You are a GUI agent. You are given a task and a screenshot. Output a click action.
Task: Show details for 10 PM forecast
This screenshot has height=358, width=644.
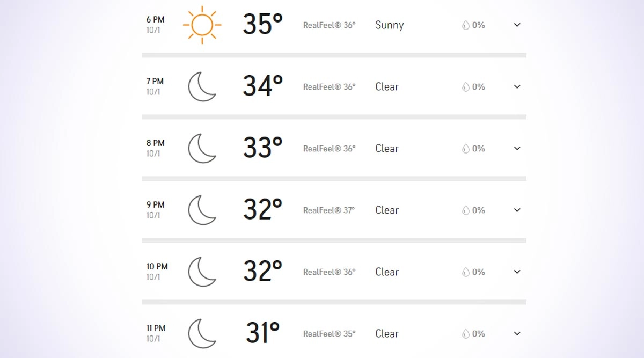(x=517, y=272)
